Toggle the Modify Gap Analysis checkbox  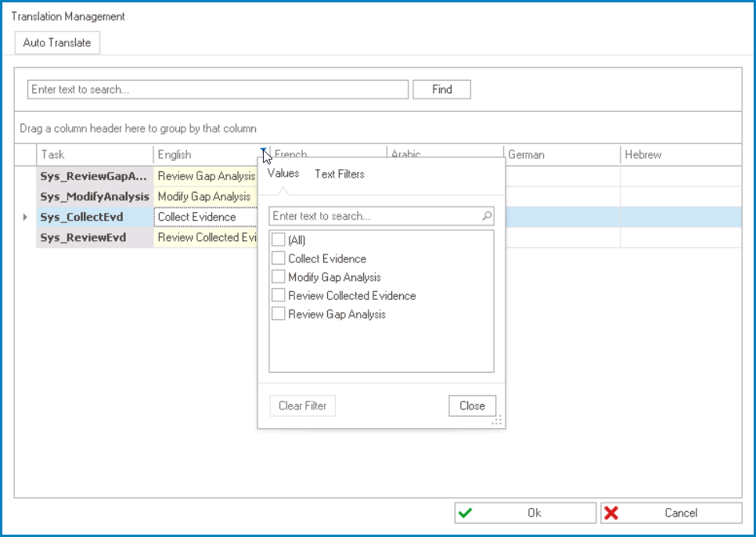(x=279, y=277)
